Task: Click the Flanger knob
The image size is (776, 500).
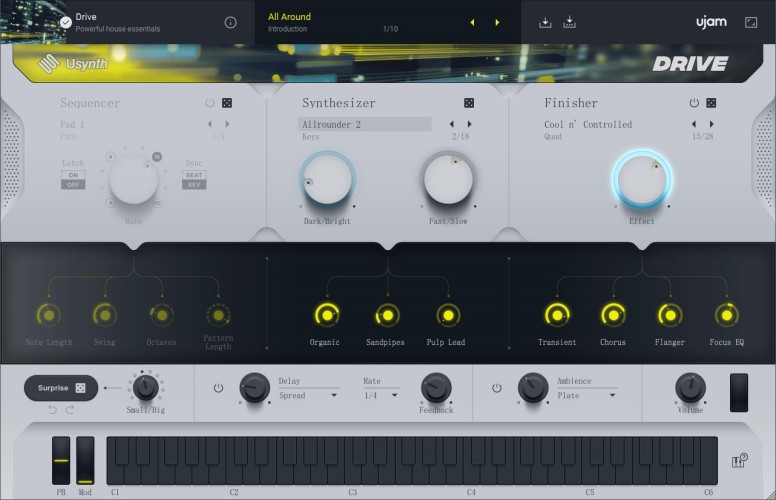Action: (670, 315)
